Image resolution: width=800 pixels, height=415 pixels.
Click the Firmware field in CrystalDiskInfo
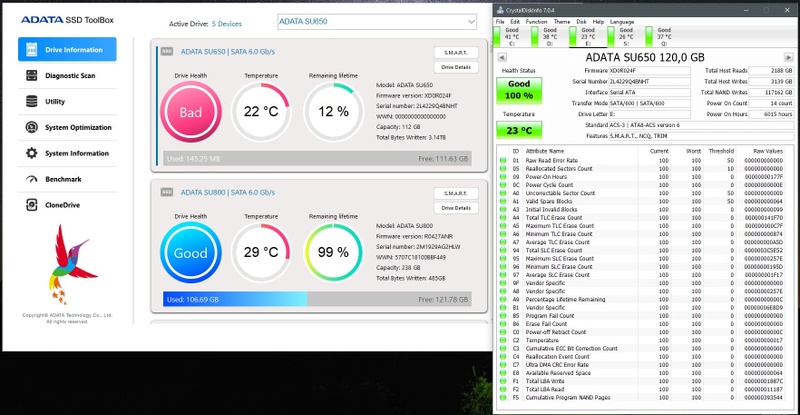[x=649, y=70]
